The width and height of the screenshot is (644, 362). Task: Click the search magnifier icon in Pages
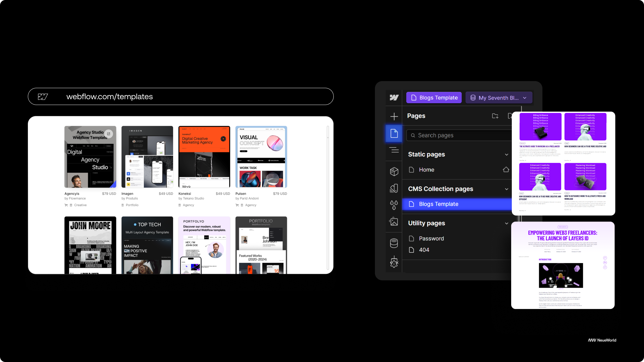[x=413, y=135]
